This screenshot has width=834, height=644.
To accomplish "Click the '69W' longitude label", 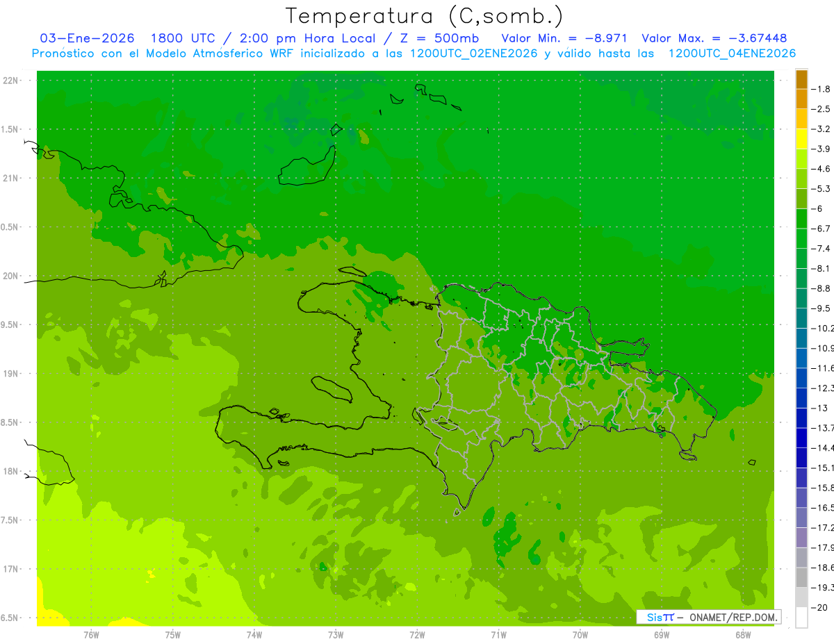I will [662, 635].
